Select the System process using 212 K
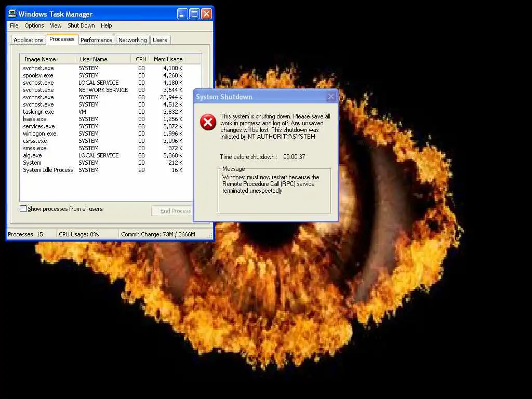Image resolution: width=532 pixels, height=399 pixels. (x=103, y=163)
